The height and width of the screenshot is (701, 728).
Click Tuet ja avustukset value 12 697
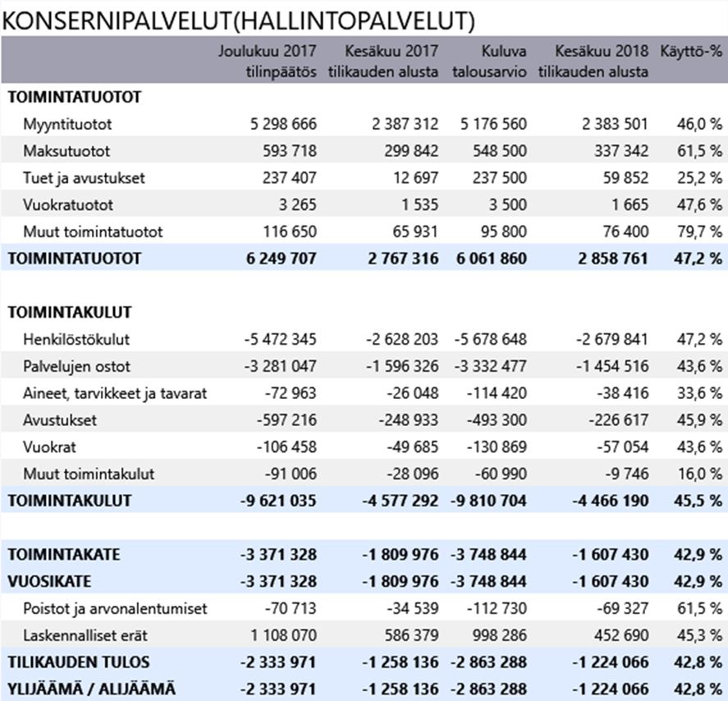coord(415,178)
